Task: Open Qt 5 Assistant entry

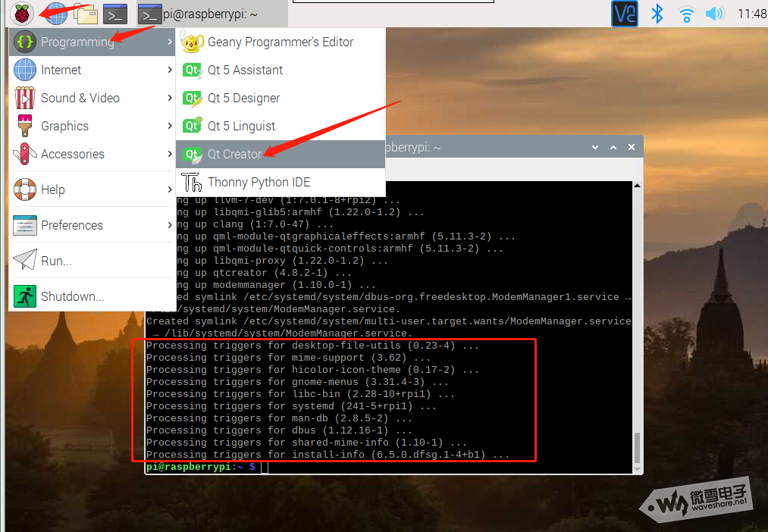Action: [x=245, y=70]
